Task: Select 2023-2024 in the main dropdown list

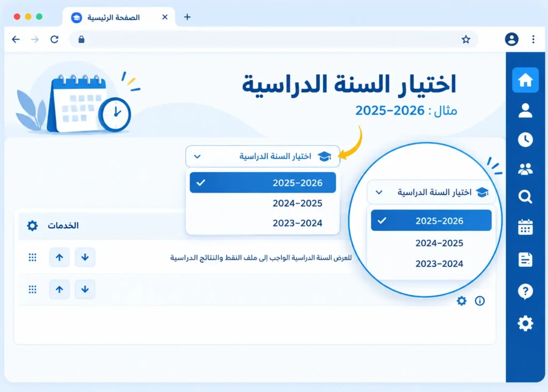Action: (x=263, y=223)
